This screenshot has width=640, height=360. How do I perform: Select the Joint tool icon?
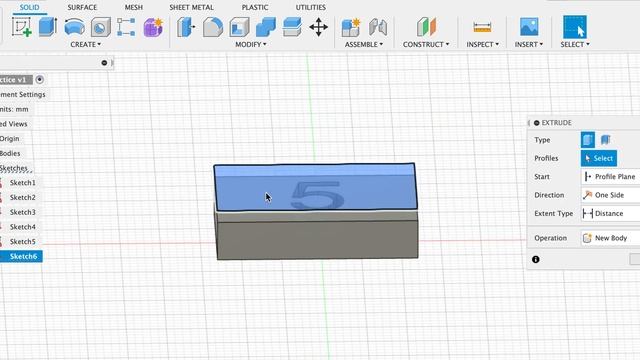coord(378,27)
